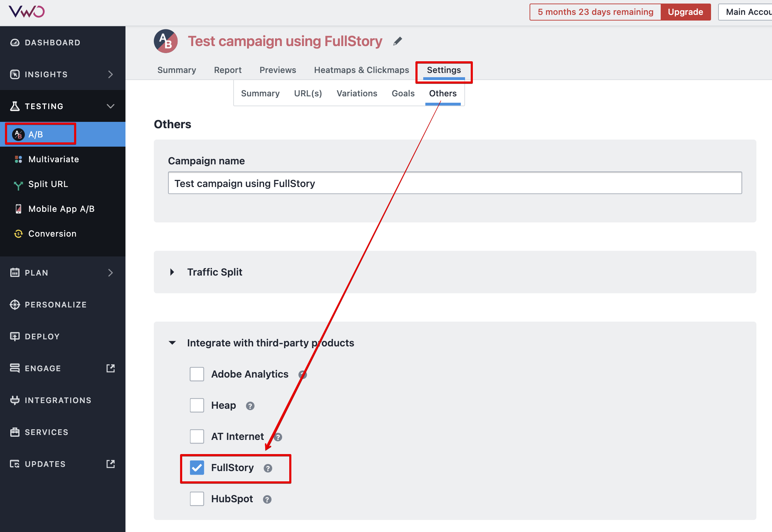The width and height of the screenshot is (772, 532).
Task: Click 5 months 23 days remaining notice
Action: [595, 12]
